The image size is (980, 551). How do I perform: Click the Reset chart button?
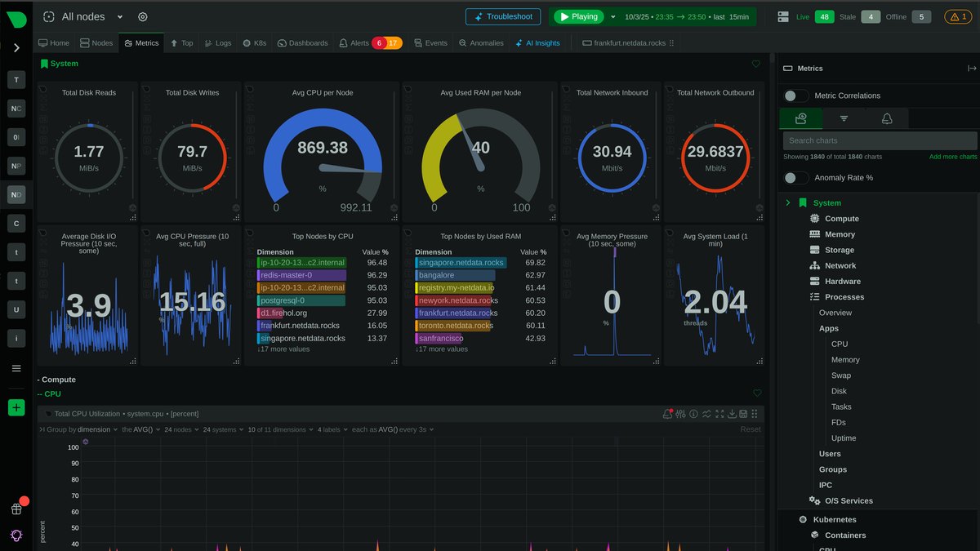[x=750, y=429]
